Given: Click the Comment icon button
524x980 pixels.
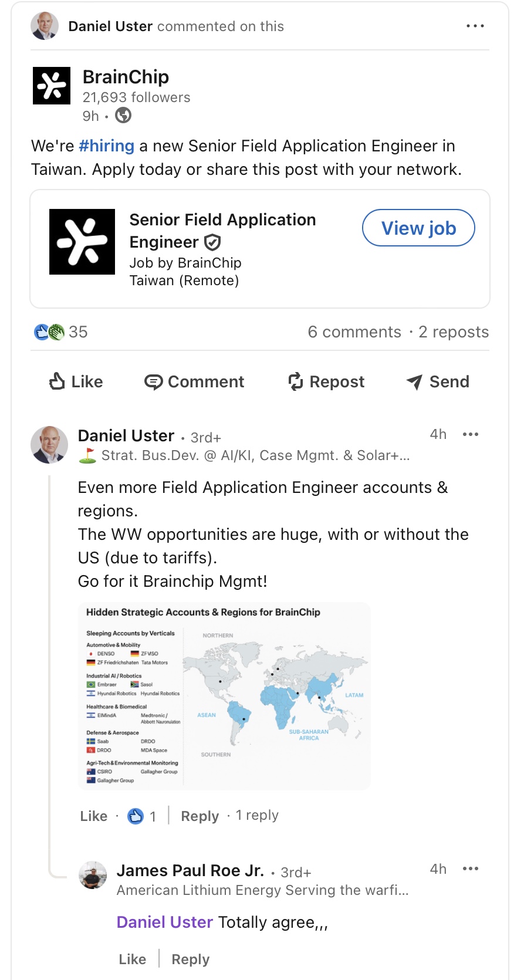Looking at the screenshot, I should (194, 382).
